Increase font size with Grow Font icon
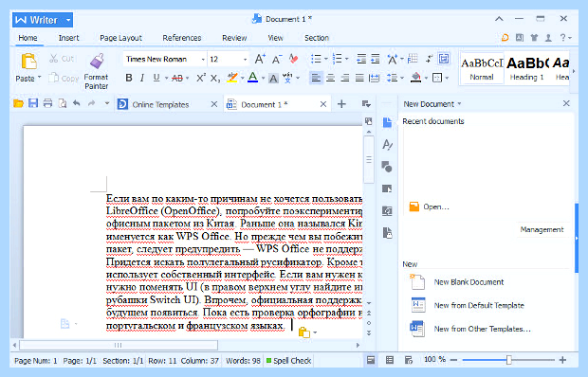This screenshot has height=377, width=588. point(260,59)
